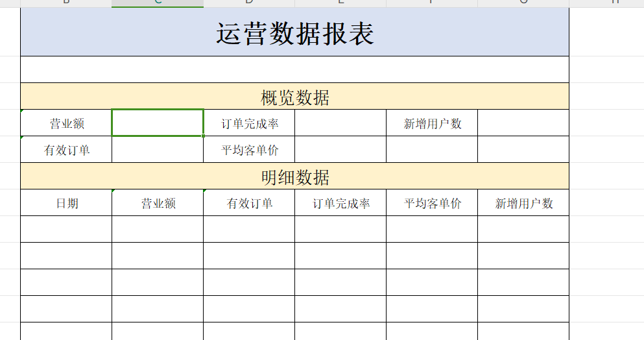Viewport: 644px width, 340px height.
Task: Click the 新增用户数 column header in detail table
Action: pos(523,203)
